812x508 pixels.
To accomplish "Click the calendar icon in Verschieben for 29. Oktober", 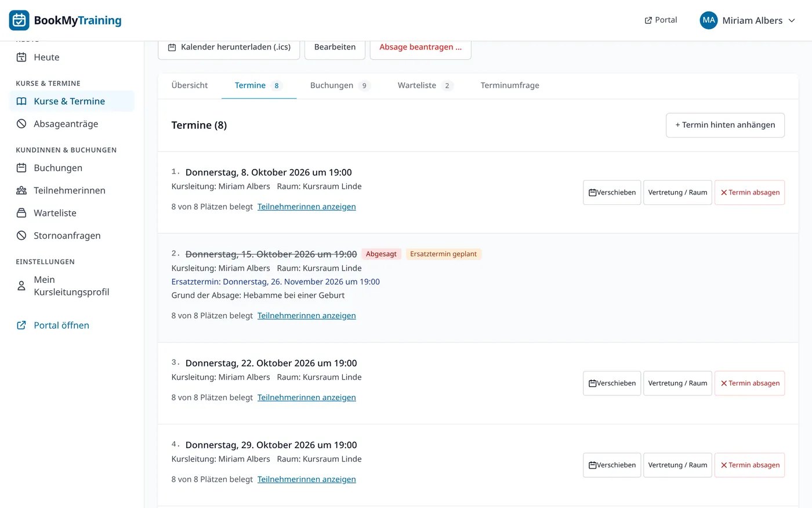I will pyautogui.click(x=592, y=466).
